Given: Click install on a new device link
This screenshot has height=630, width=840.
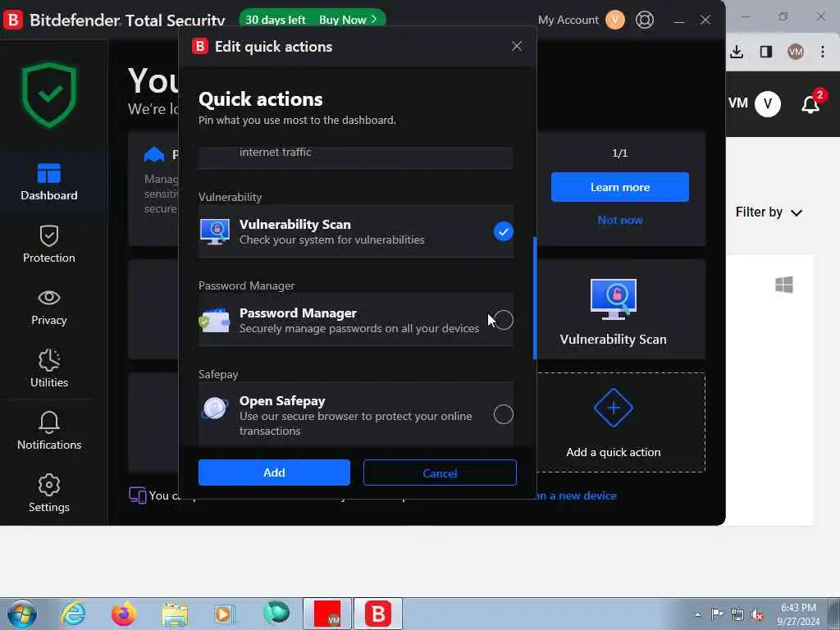Looking at the screenshot, I should click(576, 495).
